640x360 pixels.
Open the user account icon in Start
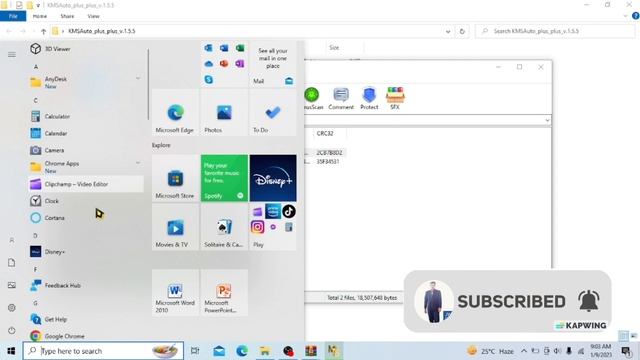pos(12,240)
